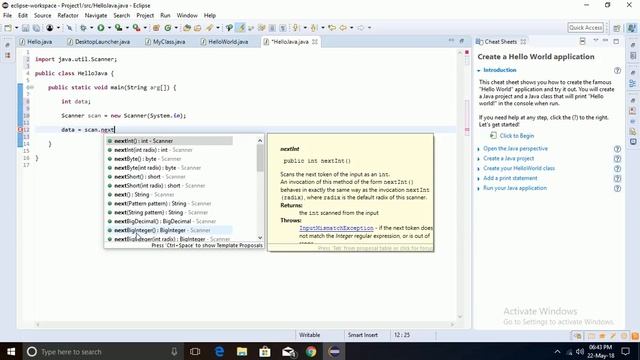
Task: Open help for Create a Java project
Action: (x=617, y=159)
